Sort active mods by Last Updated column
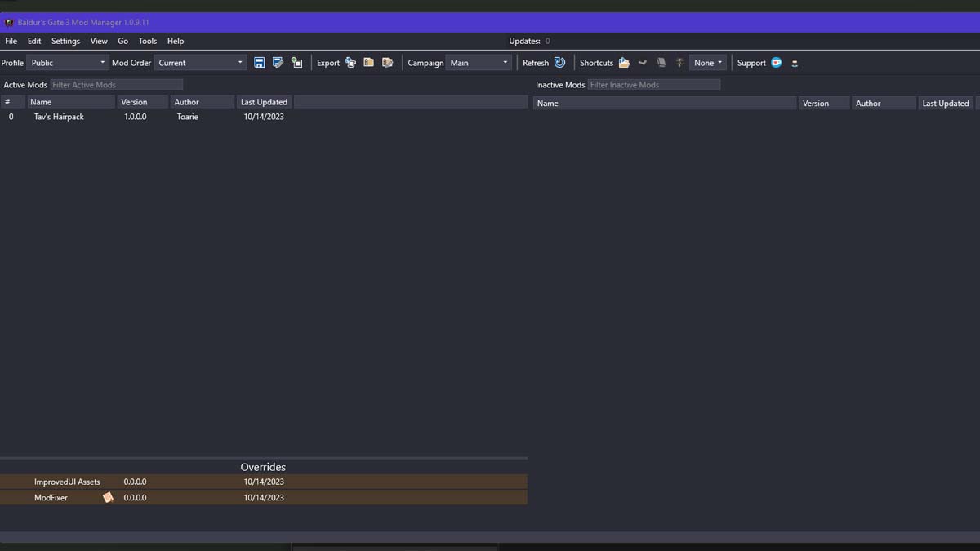 [x=264, y=102]
